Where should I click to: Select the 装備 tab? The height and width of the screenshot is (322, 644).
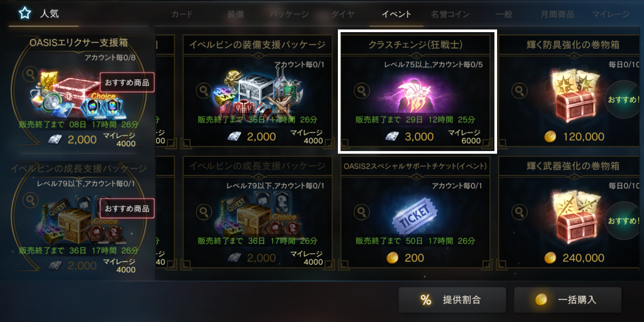235,14
